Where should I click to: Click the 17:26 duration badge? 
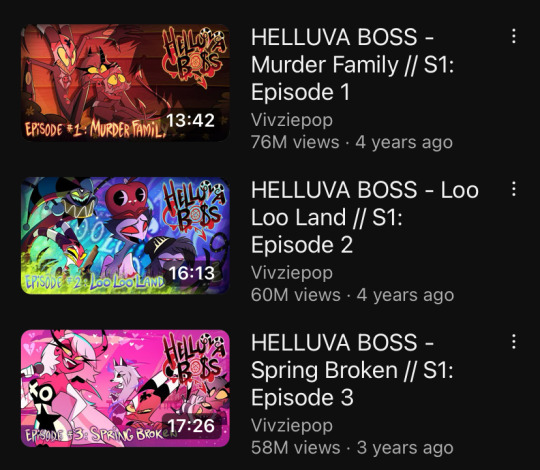tap(191, 426)
